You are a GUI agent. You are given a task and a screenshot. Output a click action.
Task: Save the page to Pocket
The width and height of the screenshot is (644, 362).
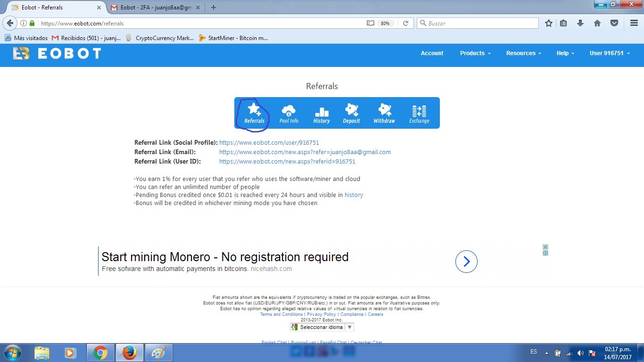pyautogui.click(x=614, y=23)
